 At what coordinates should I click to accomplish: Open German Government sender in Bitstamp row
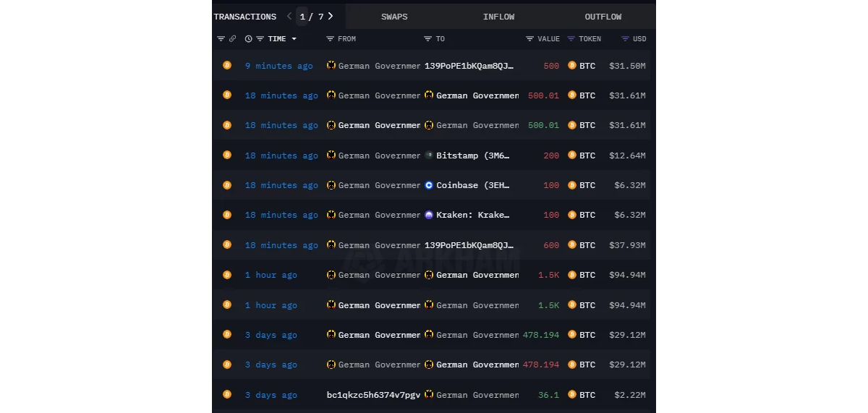coord(380,156)
